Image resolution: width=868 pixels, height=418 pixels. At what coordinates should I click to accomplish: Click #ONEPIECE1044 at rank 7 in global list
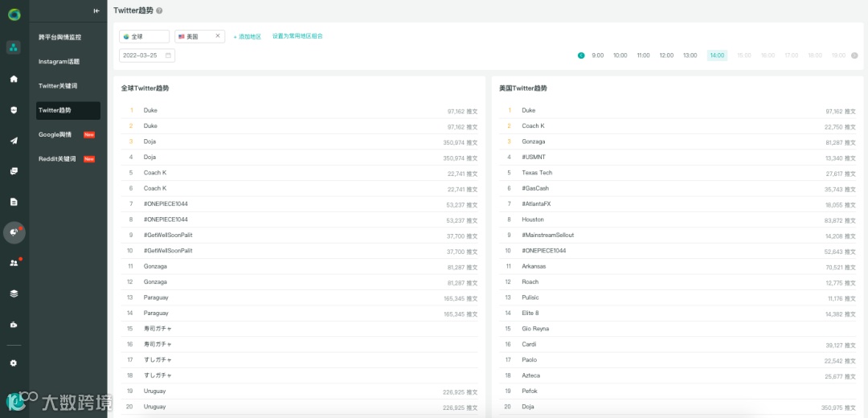point(166,203)
